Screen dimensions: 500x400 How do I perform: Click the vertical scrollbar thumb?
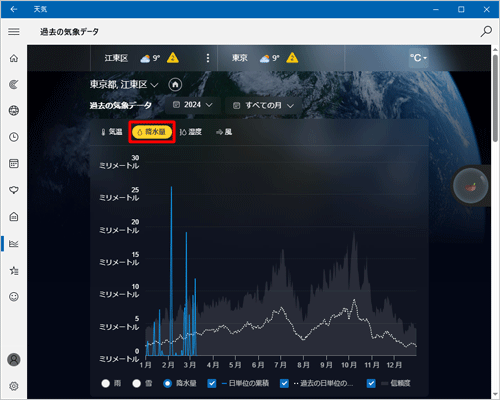click(x=495, y=98)
